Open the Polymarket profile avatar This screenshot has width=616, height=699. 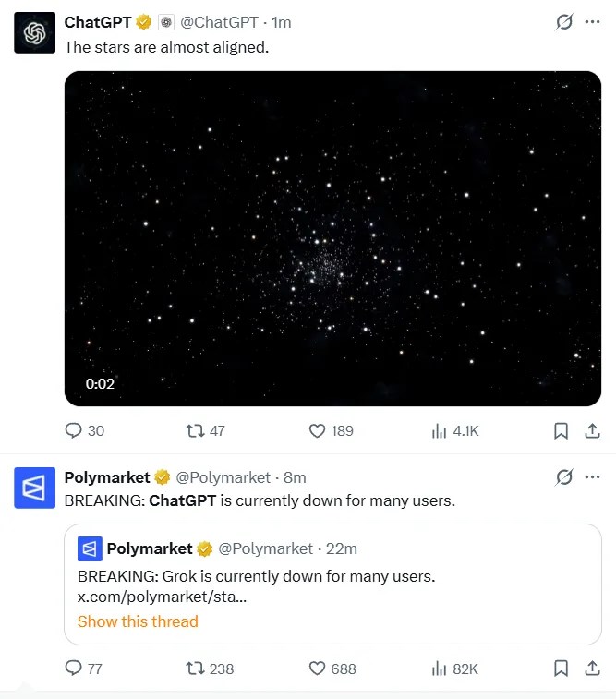pyautogui.click(x=35, y=488)
